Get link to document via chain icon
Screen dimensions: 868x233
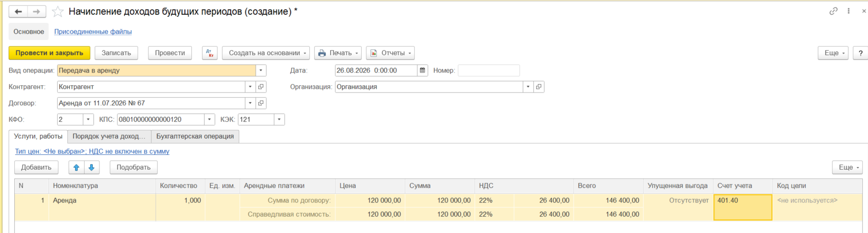833,11
